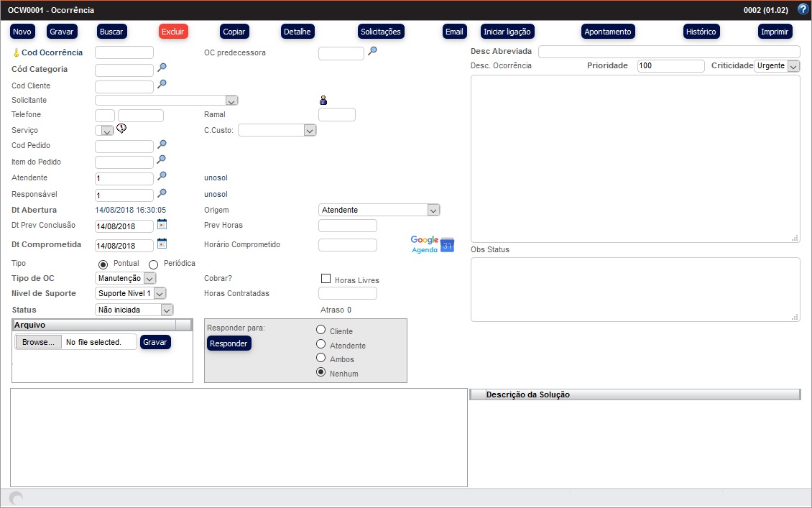Click magnifier next to OC predecessora field

coord(372,51)
